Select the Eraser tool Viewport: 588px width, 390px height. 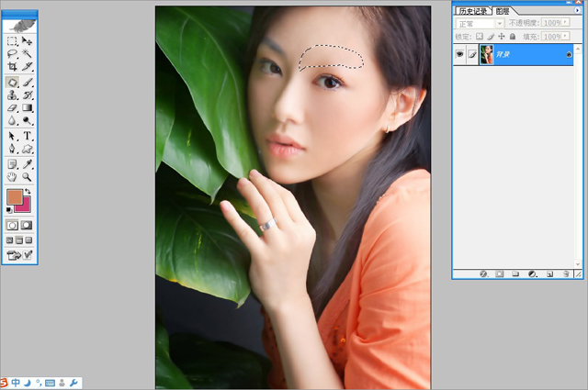12,108
